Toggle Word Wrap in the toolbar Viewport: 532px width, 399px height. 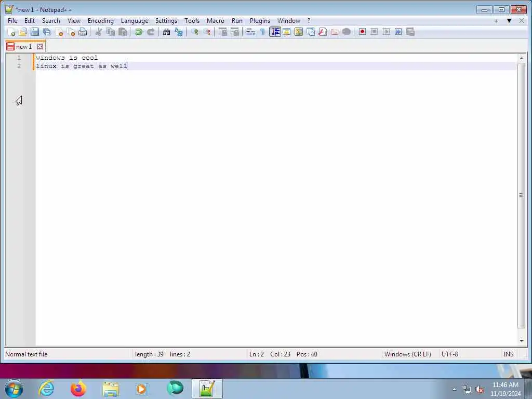tap(250, 32)
